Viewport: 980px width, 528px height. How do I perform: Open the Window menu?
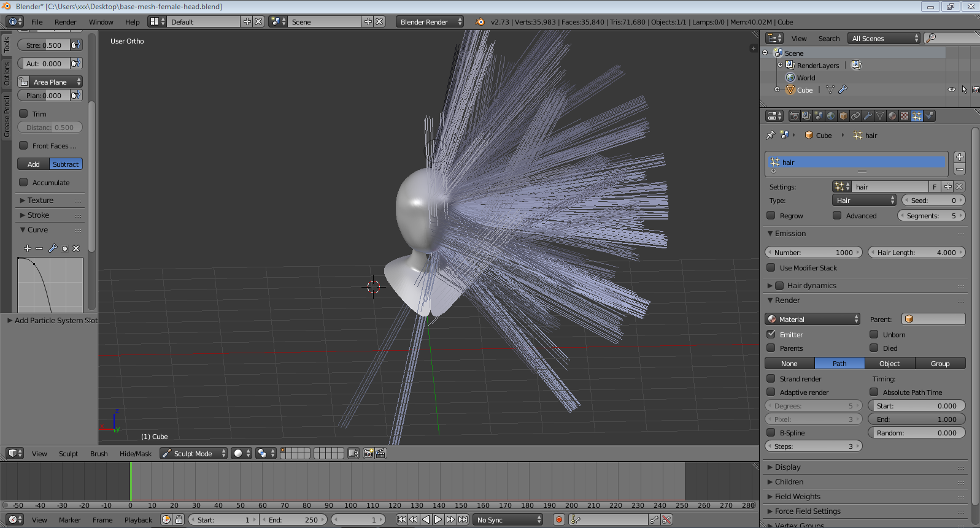pos(101,21)
